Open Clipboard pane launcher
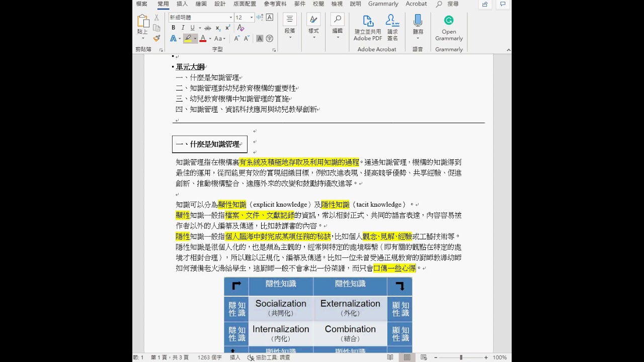The image size is (644, 362). (x=161, y=50)
